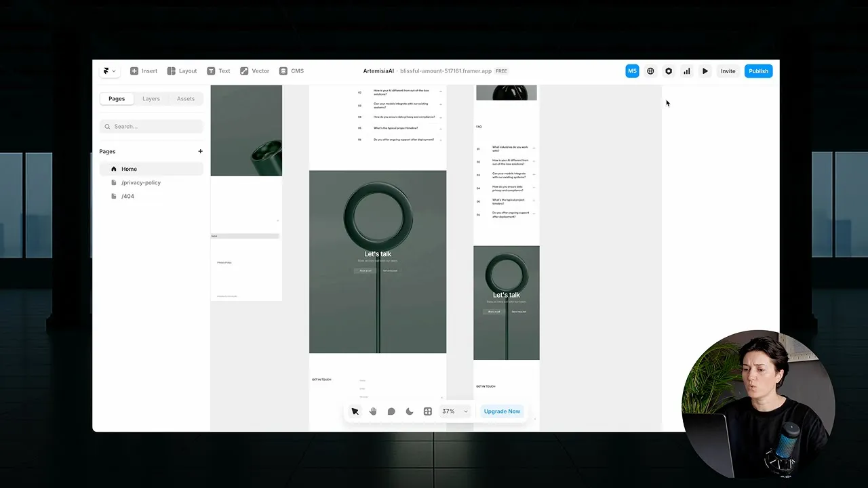Click the project name ArtemisiaAI

coord(378,71)
